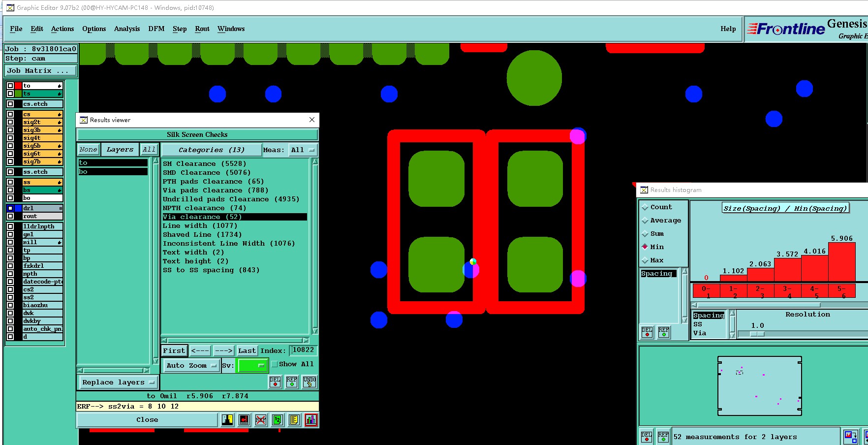Image resolution: width=868 pixels, height=445 pixels.
Task: Open the File menu
Action: tap(16, 29)
